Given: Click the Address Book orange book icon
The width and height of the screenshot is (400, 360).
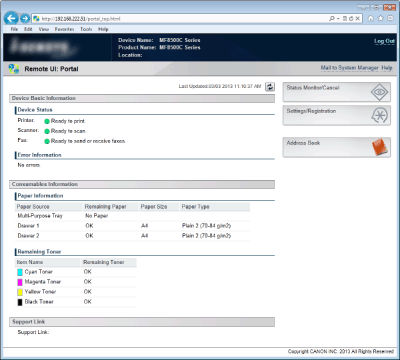Looking at the screenshot, I should click(380, 147).
